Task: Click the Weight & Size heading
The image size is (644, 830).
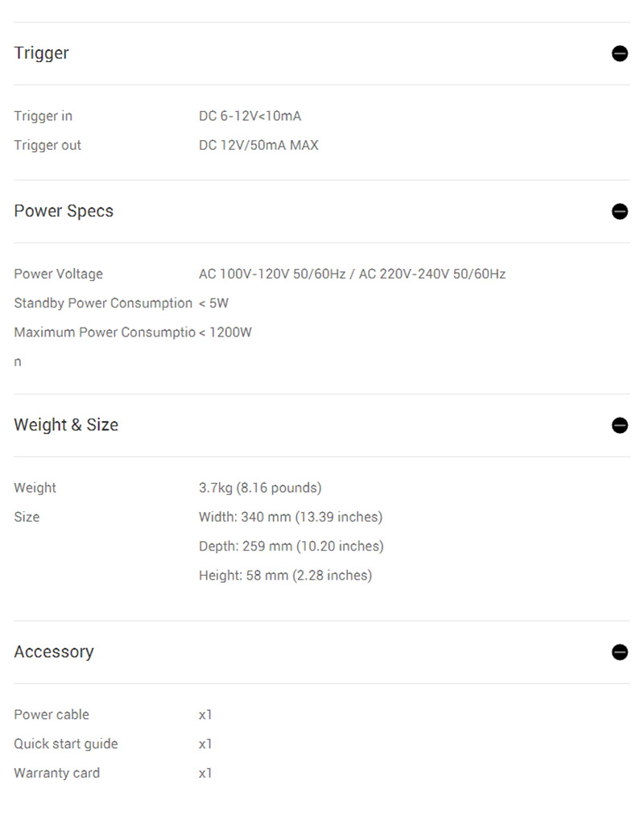Action: 66,425
